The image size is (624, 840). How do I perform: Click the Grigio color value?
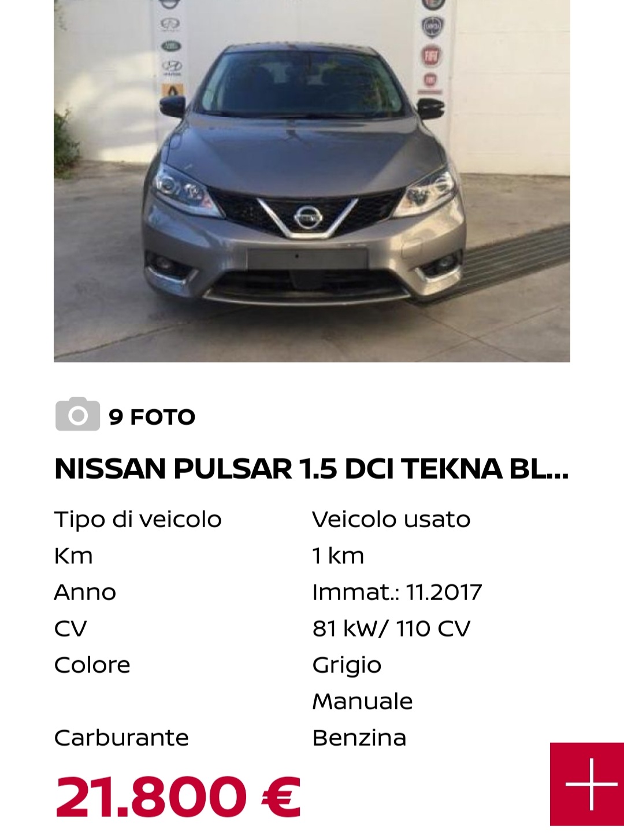tap(347, 665)
